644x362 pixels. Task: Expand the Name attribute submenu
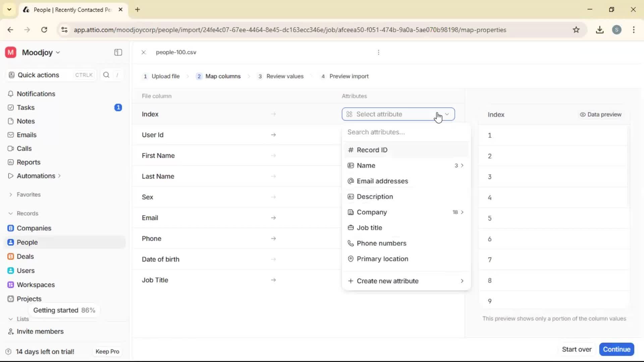[462, 165]
